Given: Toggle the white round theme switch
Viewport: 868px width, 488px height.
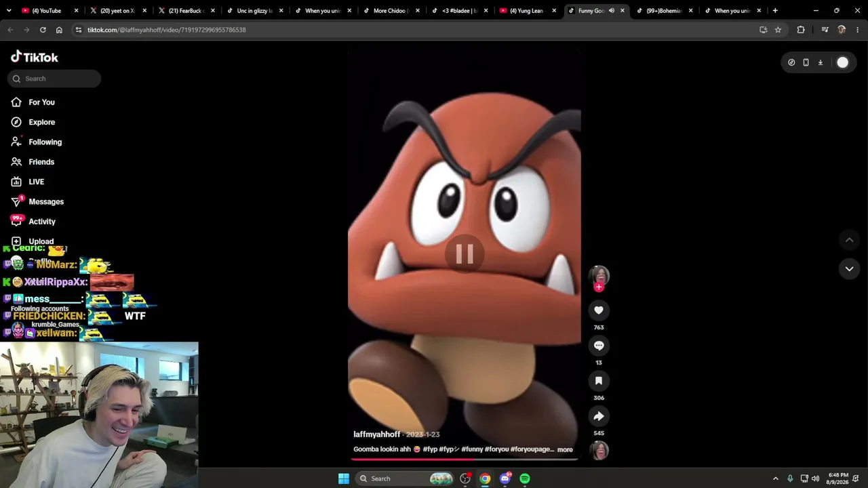Looking at the screenshot, I should pos(842,62).
